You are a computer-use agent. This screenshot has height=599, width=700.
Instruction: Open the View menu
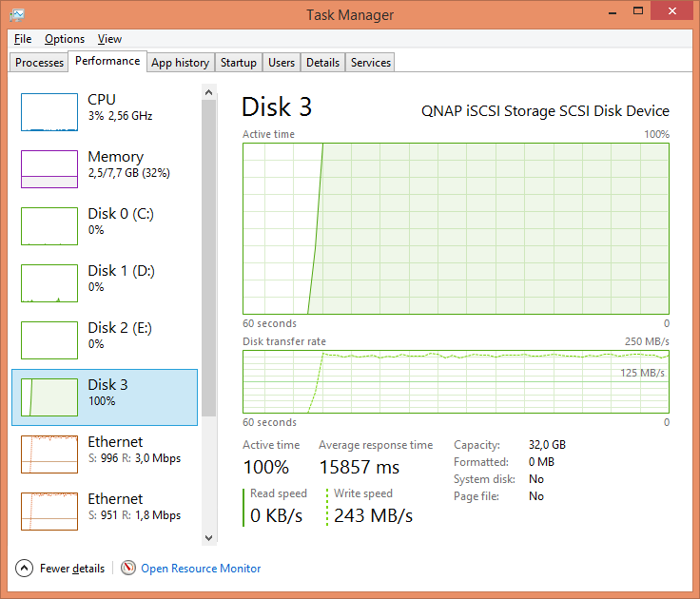(109, 39)
